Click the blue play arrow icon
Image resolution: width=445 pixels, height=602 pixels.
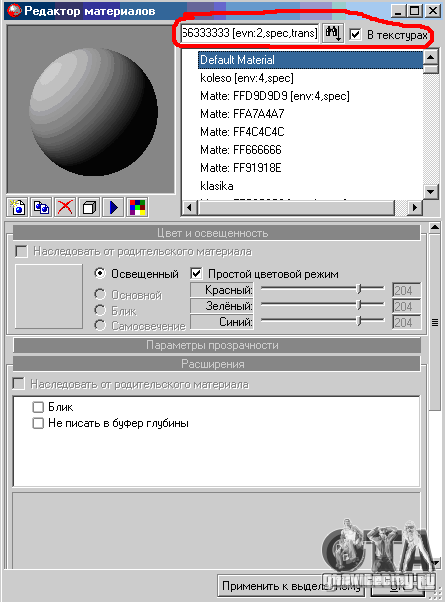(113, 208)
